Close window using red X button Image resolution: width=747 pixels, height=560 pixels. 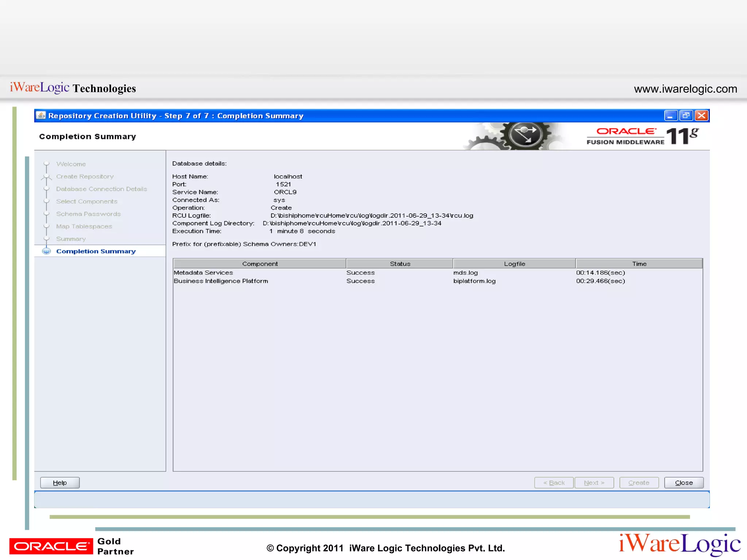[702, 116]
